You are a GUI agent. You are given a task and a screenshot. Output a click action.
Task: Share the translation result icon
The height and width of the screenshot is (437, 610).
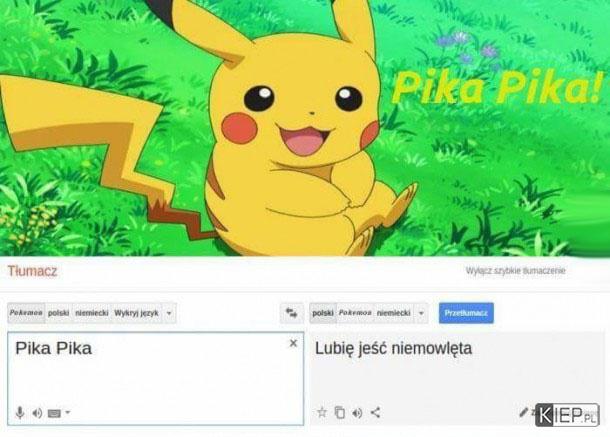[375, 412]
